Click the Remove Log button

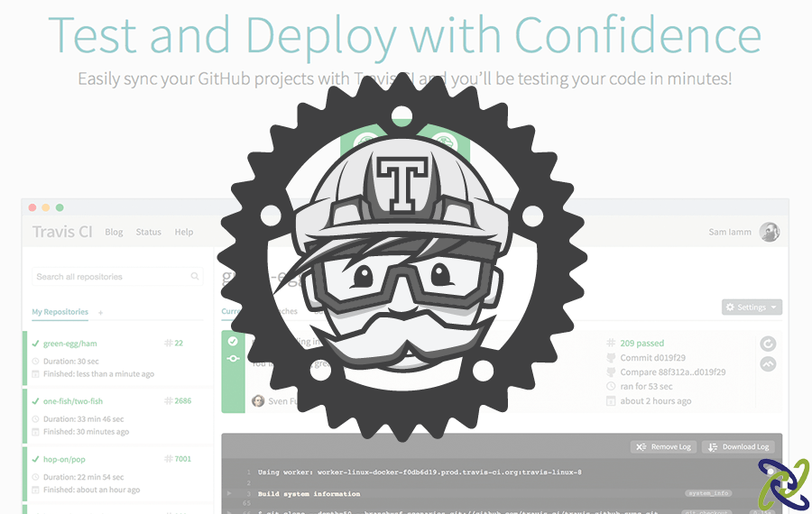[x=664, y=446]
